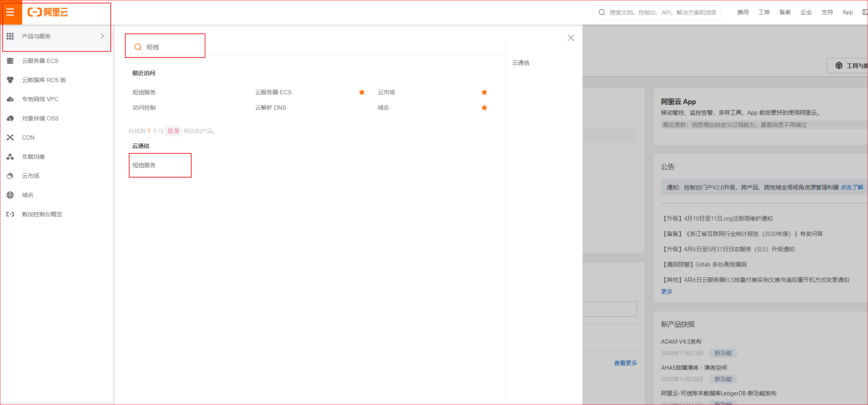The height and width of the screenshot is (405, 868).
Task: Open the 企业 menu in the top bar
Action: (806, 12)
